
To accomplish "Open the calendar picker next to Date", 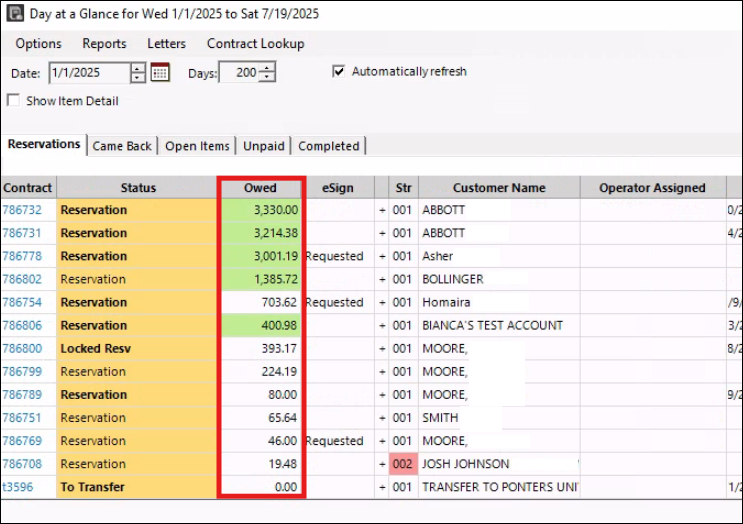I will point(160,73).
